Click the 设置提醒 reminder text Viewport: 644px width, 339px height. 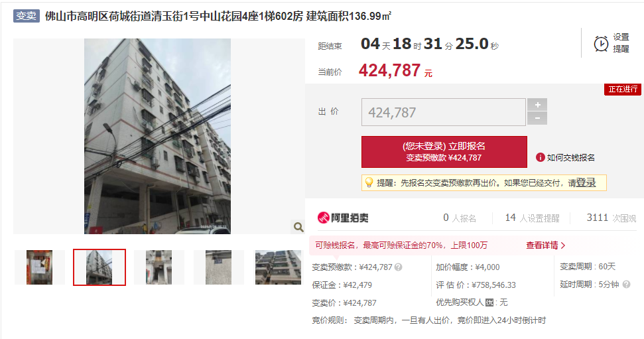pyautogui.click(x=621, y=42)
